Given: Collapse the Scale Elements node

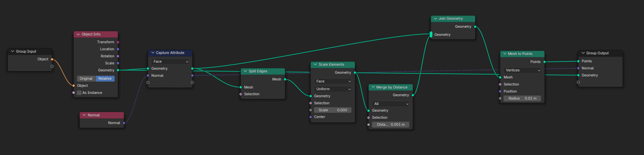Looking at the screenshot, I should pos(315,65).
